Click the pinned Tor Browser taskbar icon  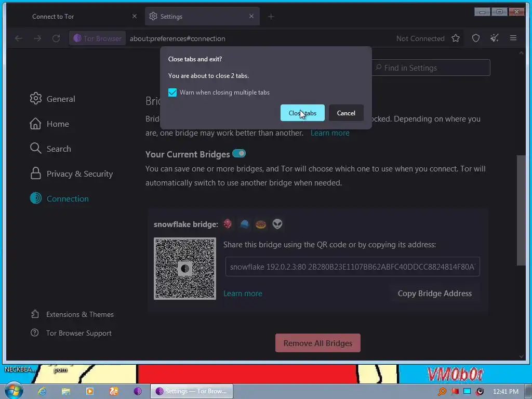[x=137, y=391]
